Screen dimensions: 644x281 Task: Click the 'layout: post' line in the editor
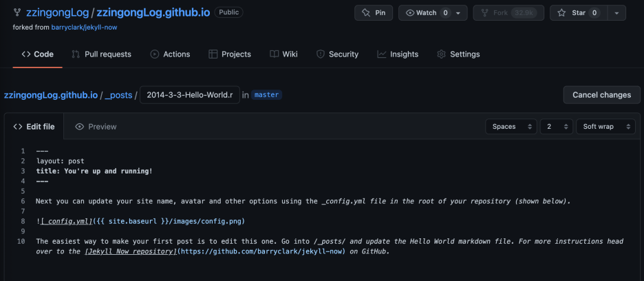(x=60, y=161)
